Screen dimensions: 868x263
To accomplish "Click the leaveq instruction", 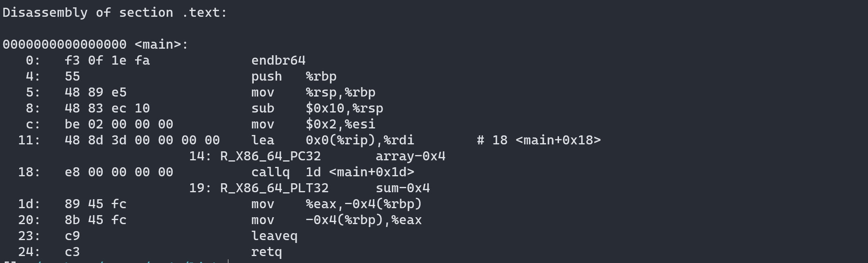I will pyautogui.click(x=274, y=236).
